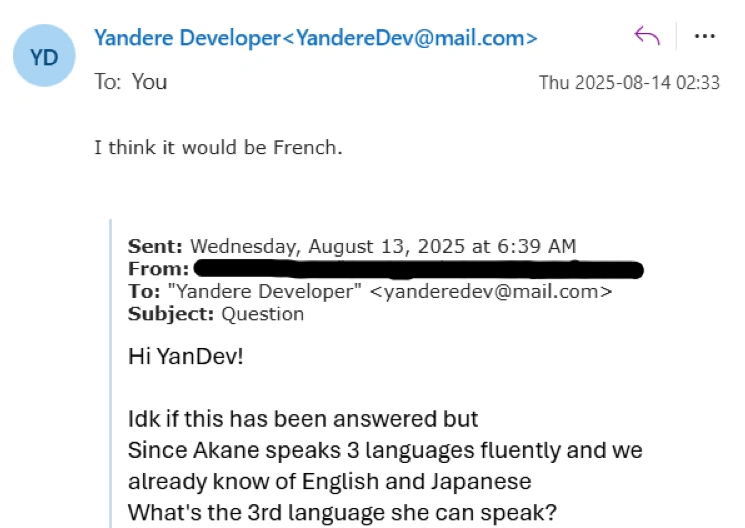Click the "You" recipient in the To line
The width and height of the screenshot is (745, 528).
149,81
